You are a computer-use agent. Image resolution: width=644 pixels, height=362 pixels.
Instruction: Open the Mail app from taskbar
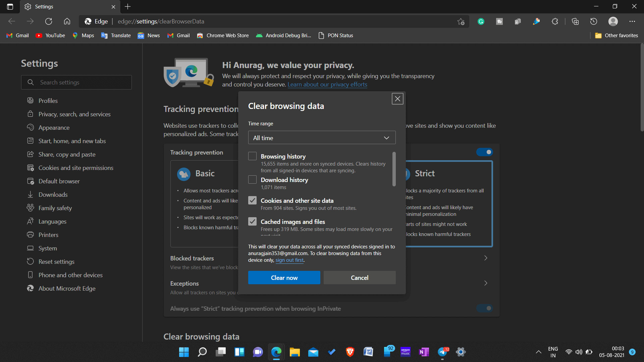pos(313,351)
